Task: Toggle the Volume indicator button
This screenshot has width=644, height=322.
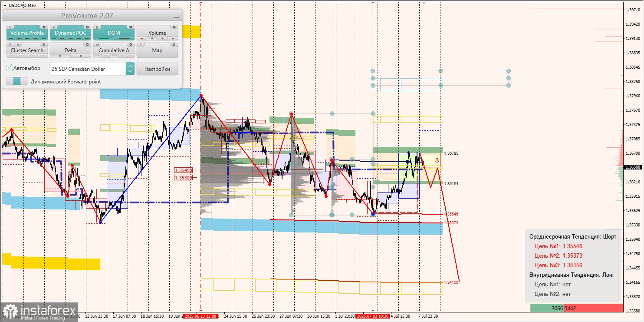Action: coord(157,33)
